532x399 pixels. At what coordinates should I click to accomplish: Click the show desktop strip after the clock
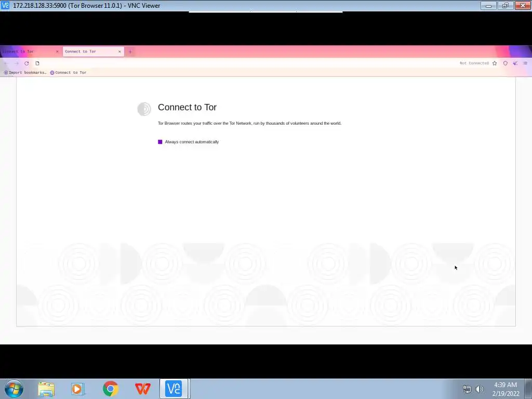pos(528,389)
